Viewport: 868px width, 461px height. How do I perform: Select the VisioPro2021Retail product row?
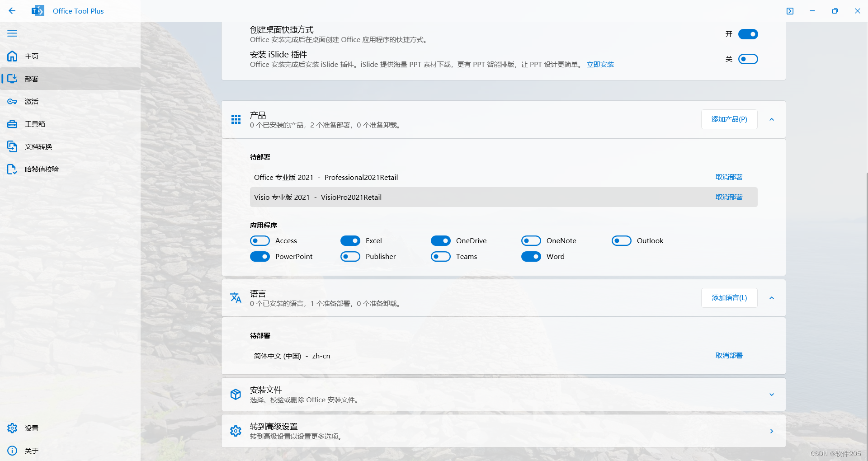click(x=504, y=197)
